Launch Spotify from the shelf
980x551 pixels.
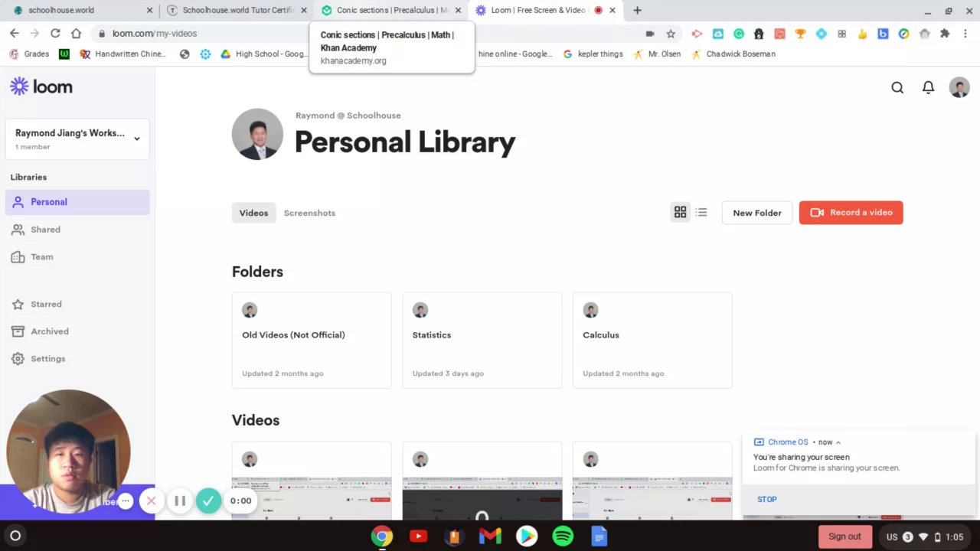(563, 536)
